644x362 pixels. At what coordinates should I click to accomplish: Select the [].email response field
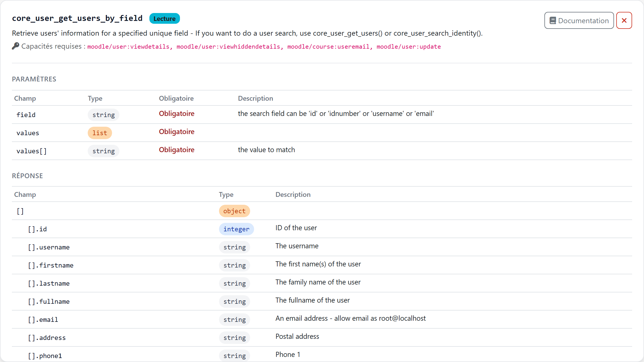coord(43,320)
